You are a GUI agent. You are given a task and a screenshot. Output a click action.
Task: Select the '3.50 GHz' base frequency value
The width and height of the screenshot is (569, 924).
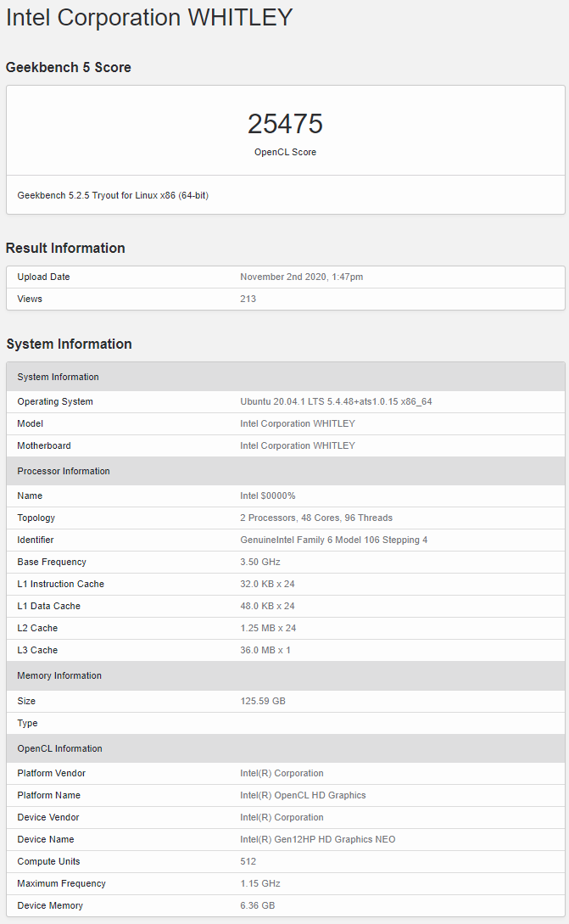pyautogui.click(x=260, y=563)
